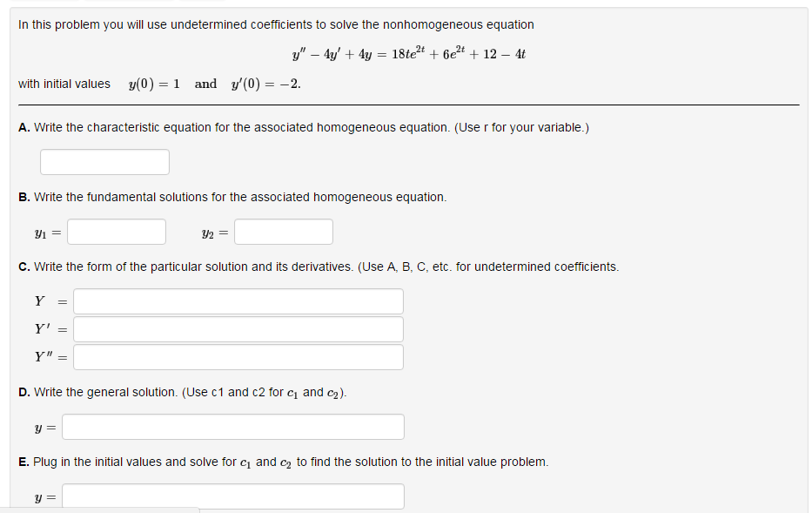Click the initial values statement y(0) = 1
This screenshot has width=812, height=513.
point(154,84)
